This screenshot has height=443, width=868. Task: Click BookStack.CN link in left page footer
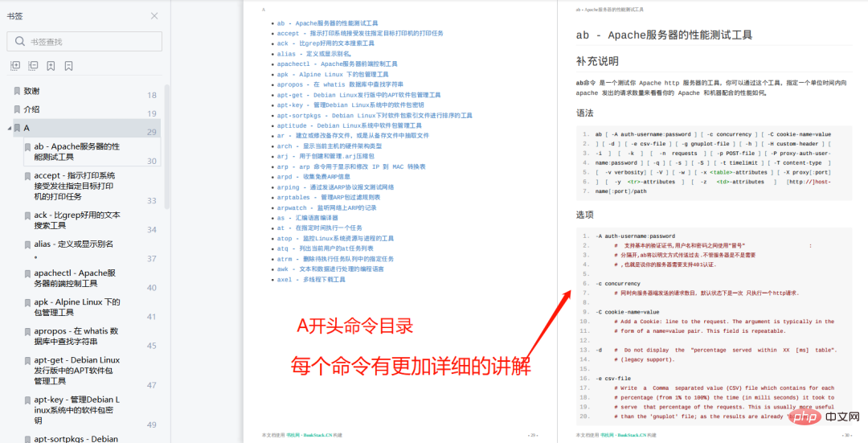click(317, 435)
